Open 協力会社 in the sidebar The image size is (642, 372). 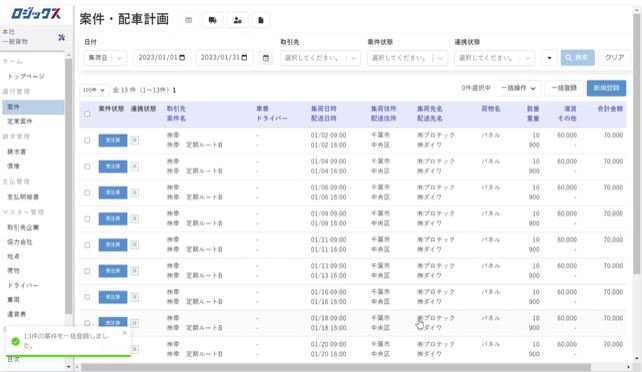[x=20, y=241]
